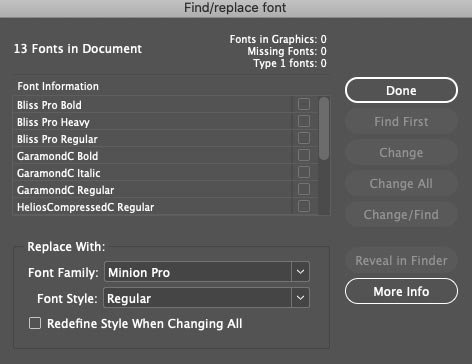Image resolution: width=472 pixels, height=364 pixels.
Task: Open the Font Family dropdown arrow
Action: (300, 272)
